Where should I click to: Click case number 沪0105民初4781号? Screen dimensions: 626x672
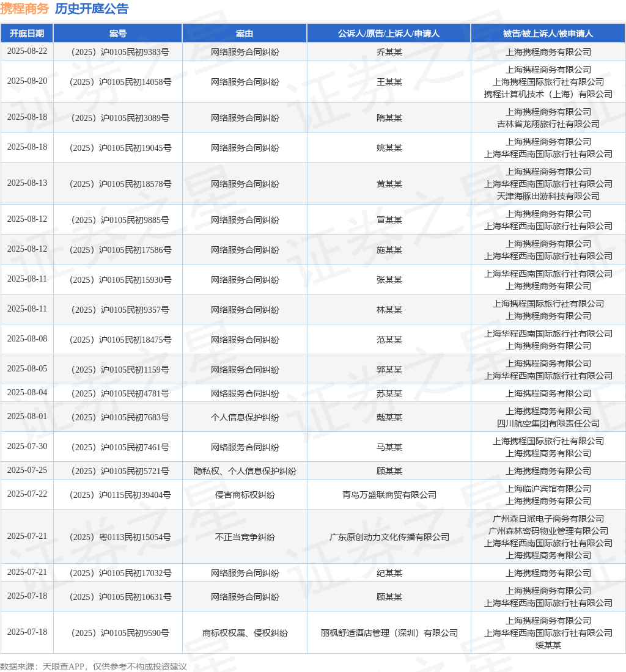click(120, 394)
